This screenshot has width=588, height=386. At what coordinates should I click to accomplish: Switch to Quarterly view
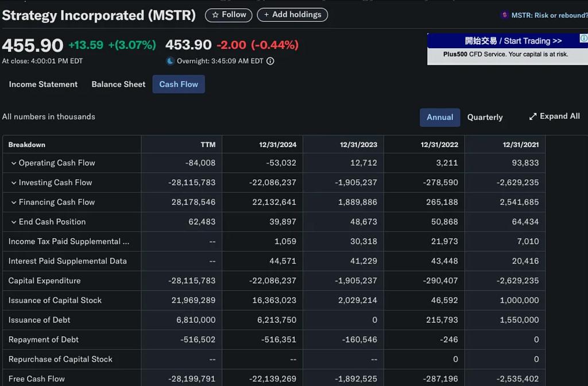[x=485, y=117]
